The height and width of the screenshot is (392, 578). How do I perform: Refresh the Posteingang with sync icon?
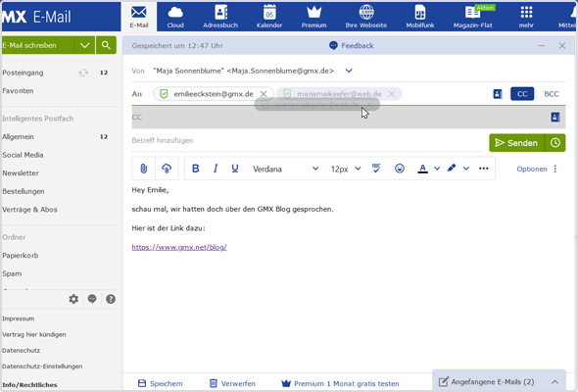[83, 73]
